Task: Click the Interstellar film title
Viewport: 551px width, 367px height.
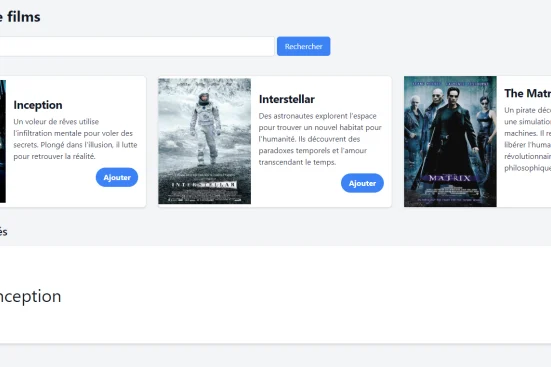Action: click(287, 99)
